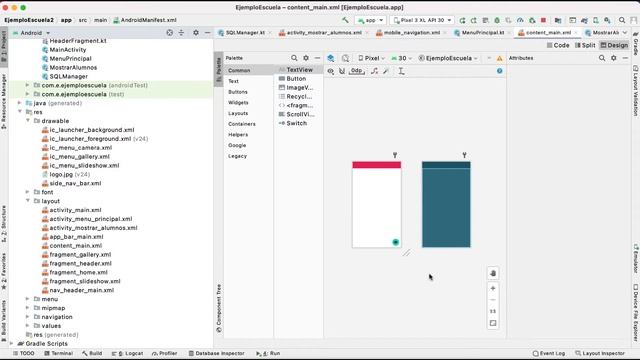Open the Pixel device preview dropdown

pos(371,58)
